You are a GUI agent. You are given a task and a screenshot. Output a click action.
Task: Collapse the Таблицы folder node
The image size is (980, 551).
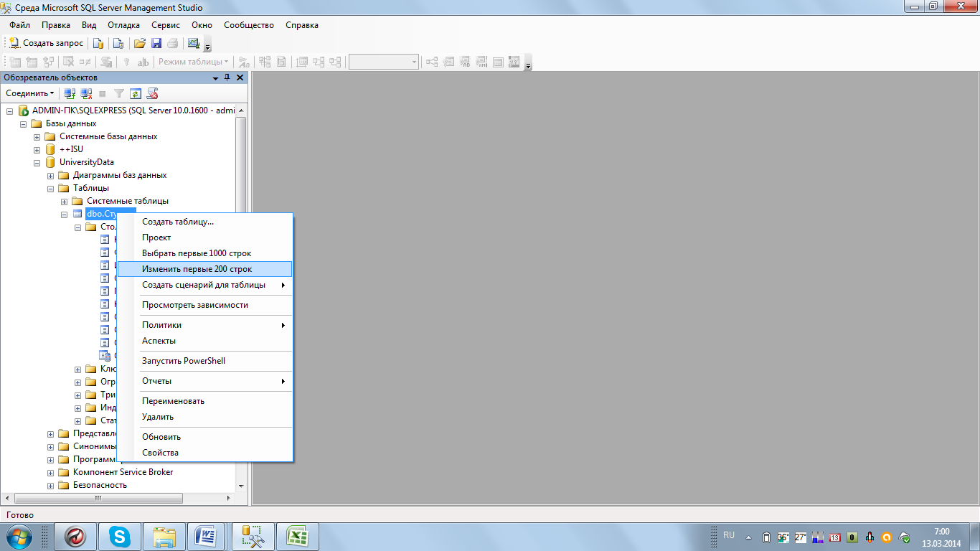[x=51, y=188]
